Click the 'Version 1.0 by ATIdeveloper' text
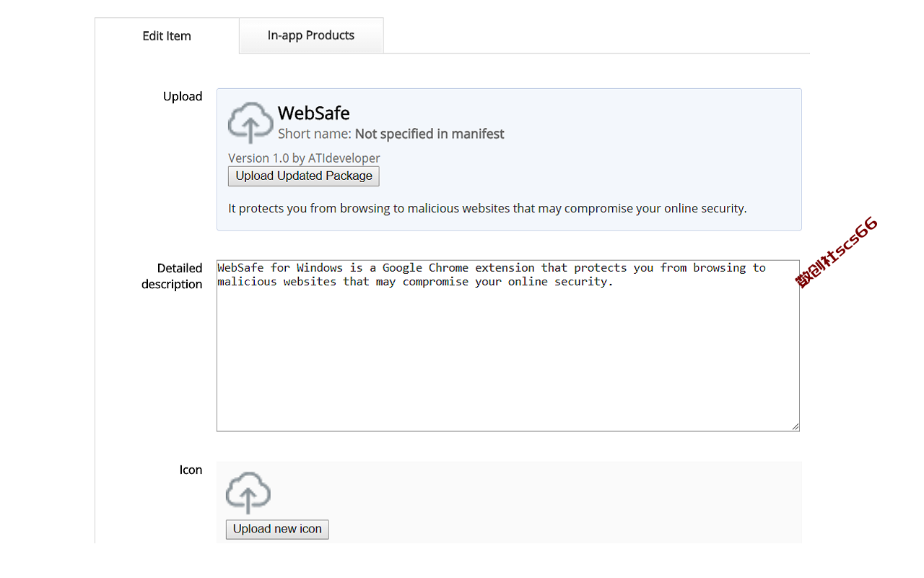Screen dimensions: 924x578 [x=304, y=158]
